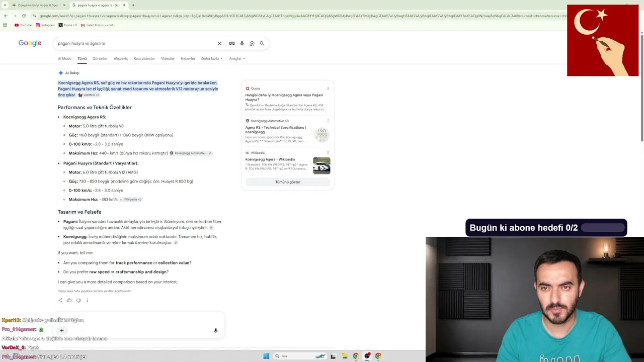Image resolution: width=644 pixels, height=362 pixels.
Task: Click the 'LapMeta +2' source chip
Action: pos(89,95)
